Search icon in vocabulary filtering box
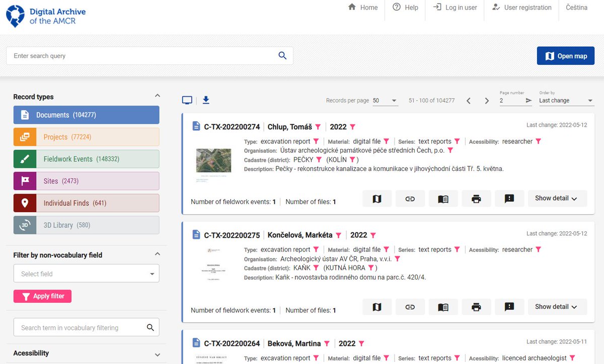The width and height of the screenshot is (604, 364). [x=150, y=328]
